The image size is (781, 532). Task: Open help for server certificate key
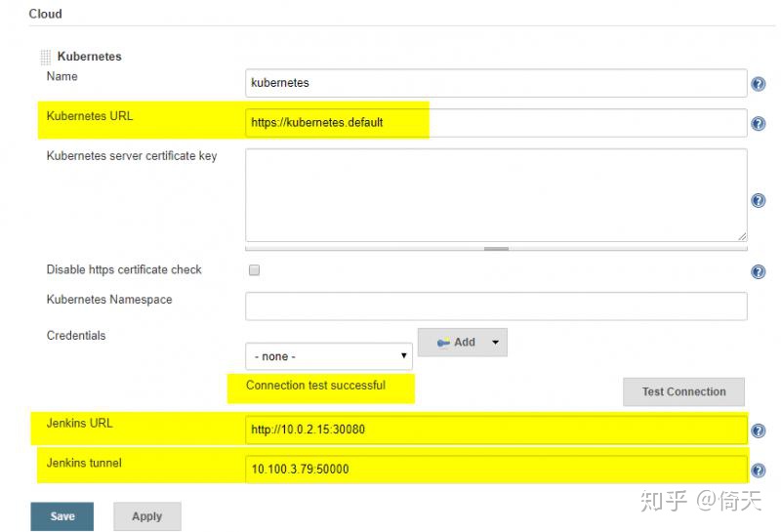(x=759, y=200)
